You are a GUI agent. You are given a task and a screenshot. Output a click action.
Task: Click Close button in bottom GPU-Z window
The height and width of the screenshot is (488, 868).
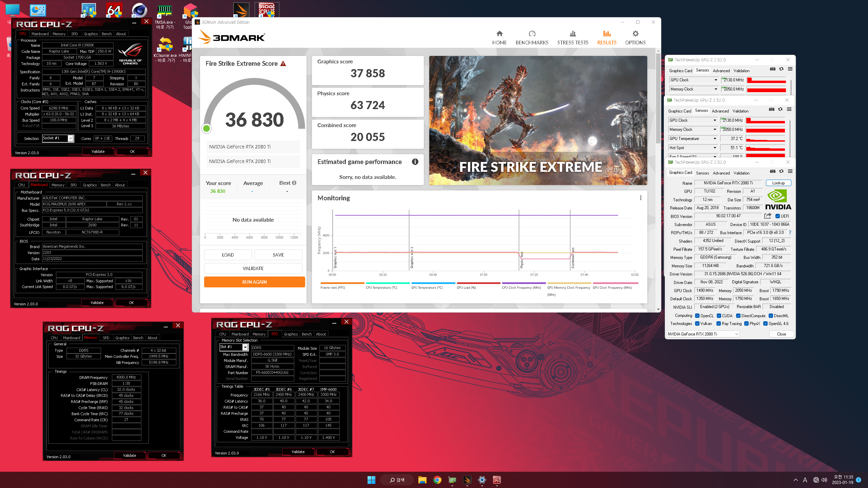click(782, 334)
